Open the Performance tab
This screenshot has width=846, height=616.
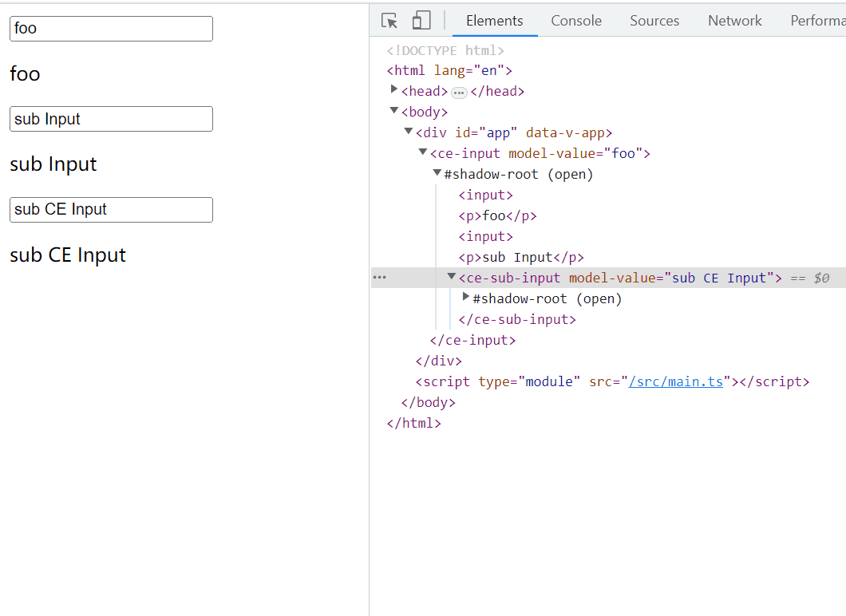[817, 21]
